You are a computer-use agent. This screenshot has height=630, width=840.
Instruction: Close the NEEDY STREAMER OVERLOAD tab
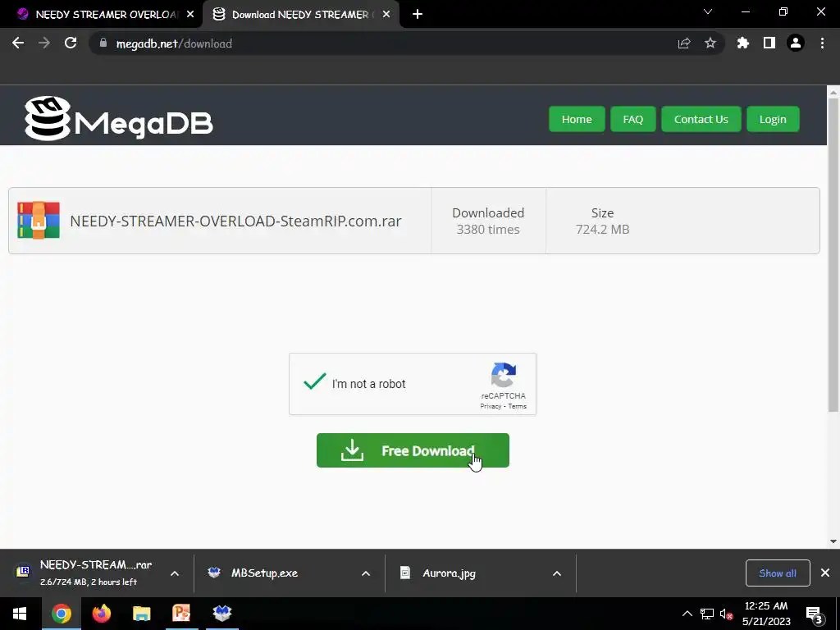tap(190, 15)
